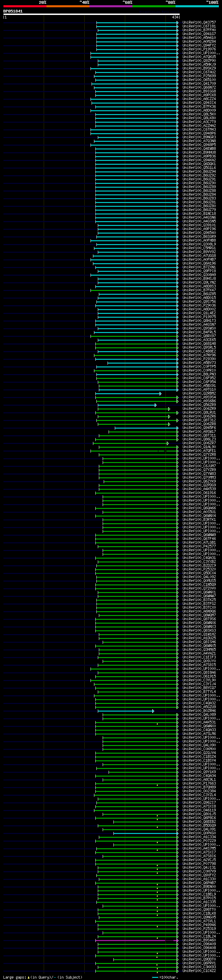Click the UniRef100_B9S460 hit name

pos(199,940)
